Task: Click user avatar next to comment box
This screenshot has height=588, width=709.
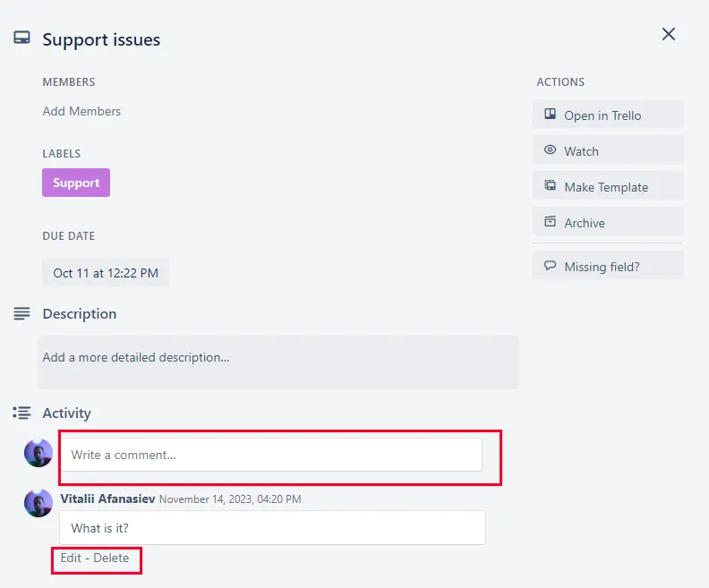Action: tap(38, 453)
